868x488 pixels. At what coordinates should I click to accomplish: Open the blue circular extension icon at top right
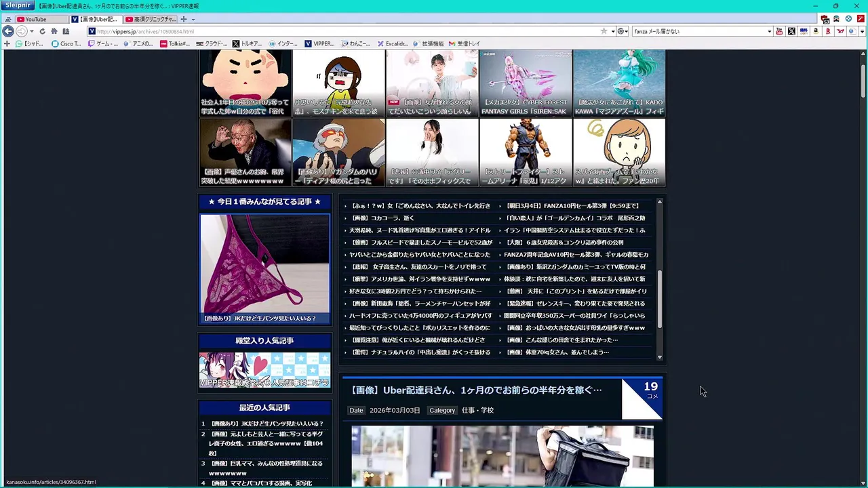click(x=848, y=19)
